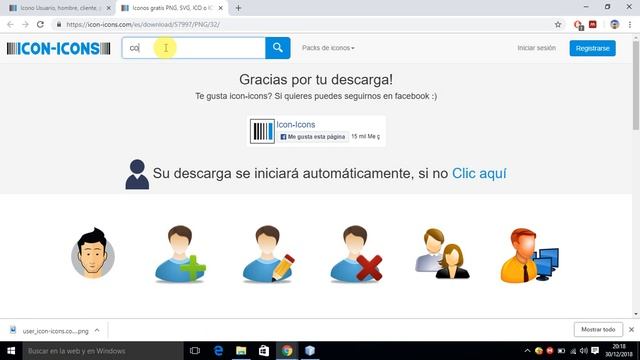The width and height of the screenshot is (640, 360).
Task: Switch to the Iconos gratis PNG tab
Action: coord(172,8)
